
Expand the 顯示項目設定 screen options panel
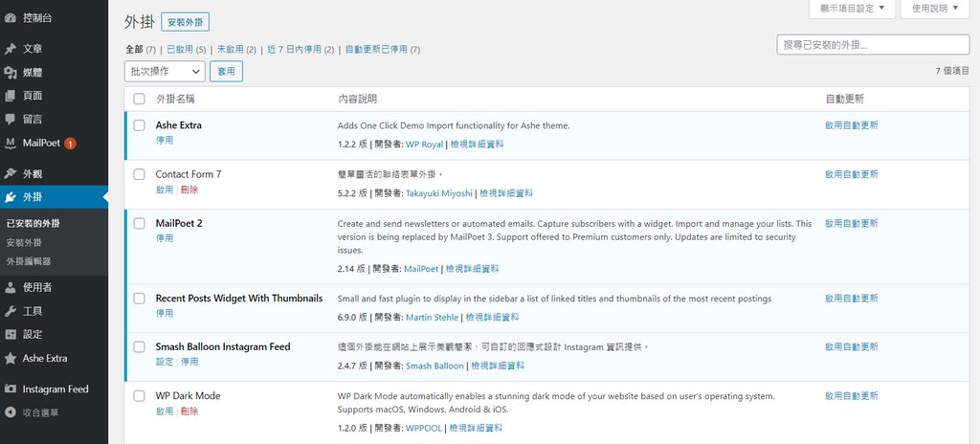tap(852, 9)
